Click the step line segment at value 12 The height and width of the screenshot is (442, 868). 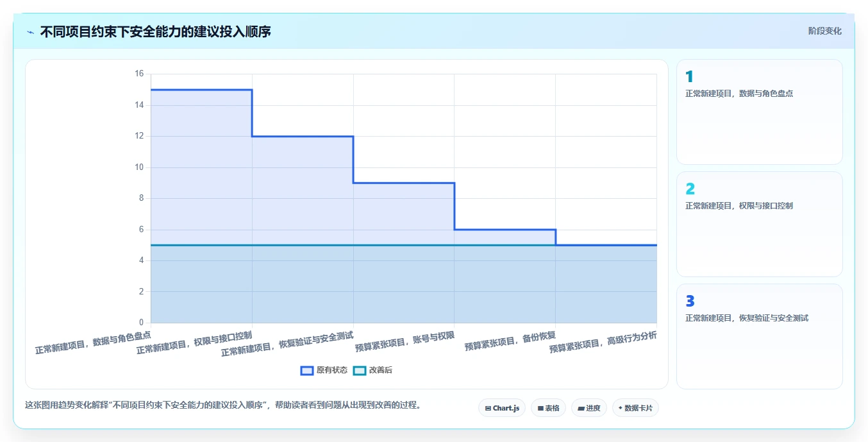tap(303, 136)
